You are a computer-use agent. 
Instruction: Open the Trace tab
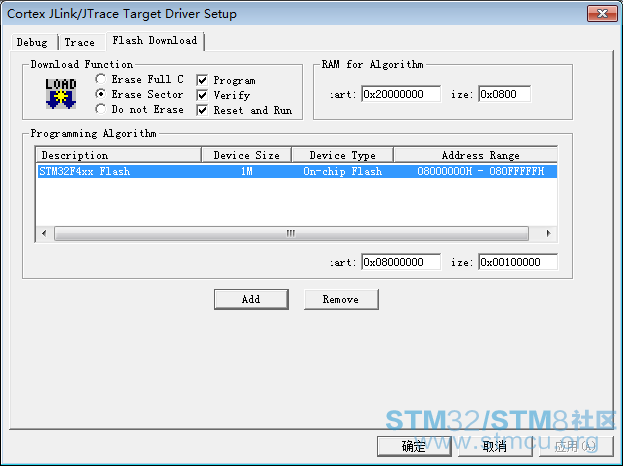tap(79, 42)
